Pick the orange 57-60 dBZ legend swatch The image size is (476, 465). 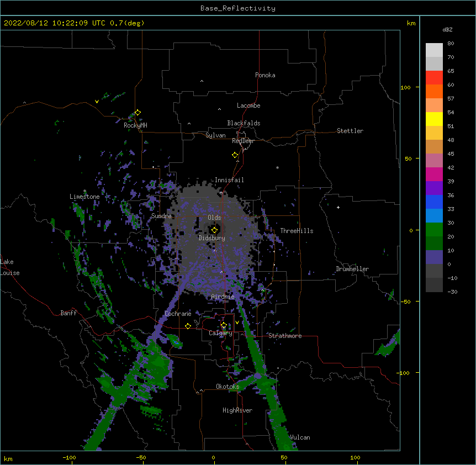click(x=434, y=91)
